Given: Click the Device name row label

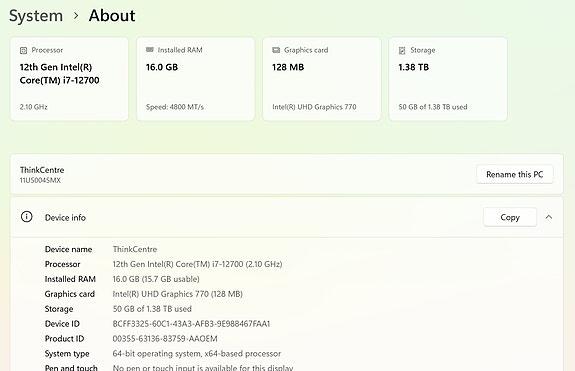Looking at the screenshot, I should (68, 249).
